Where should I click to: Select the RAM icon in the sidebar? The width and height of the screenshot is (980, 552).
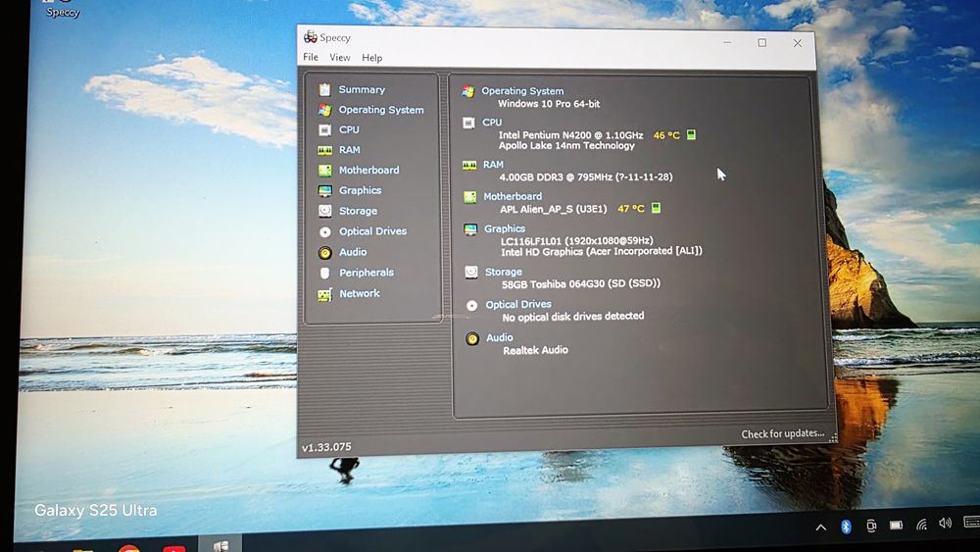click(x=324, y=150)
